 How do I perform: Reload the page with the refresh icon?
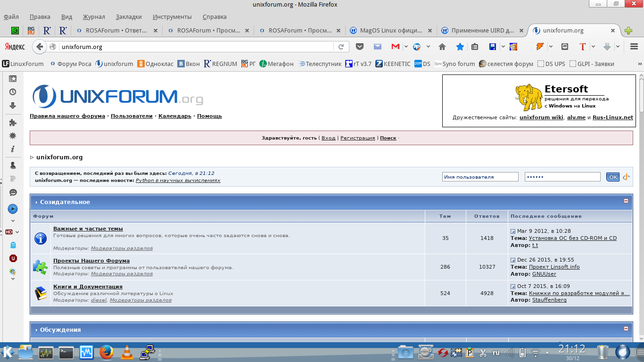click(341, 47)
